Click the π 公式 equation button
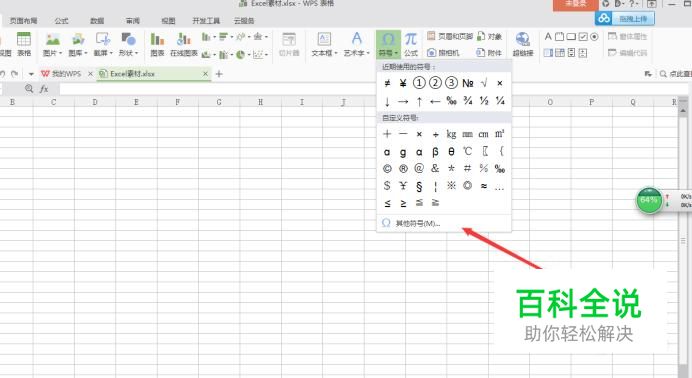The height and width of the screenshot is (378, 692). pos(411,44)
